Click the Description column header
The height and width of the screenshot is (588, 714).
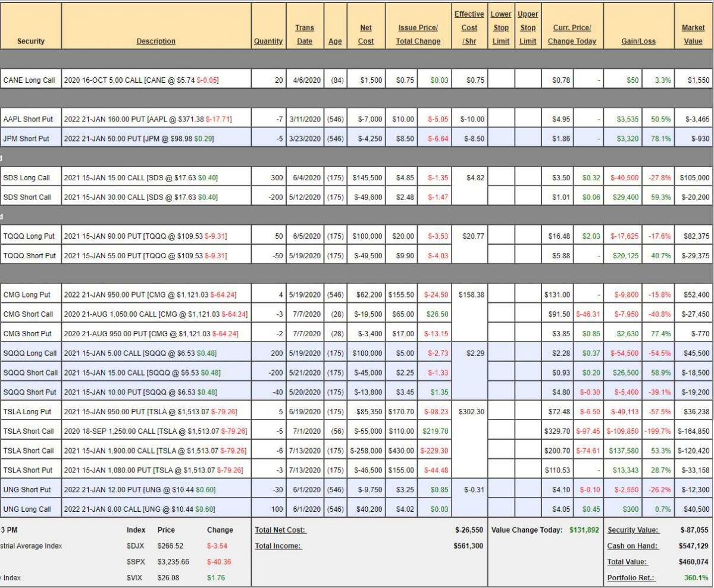[156, 41]
